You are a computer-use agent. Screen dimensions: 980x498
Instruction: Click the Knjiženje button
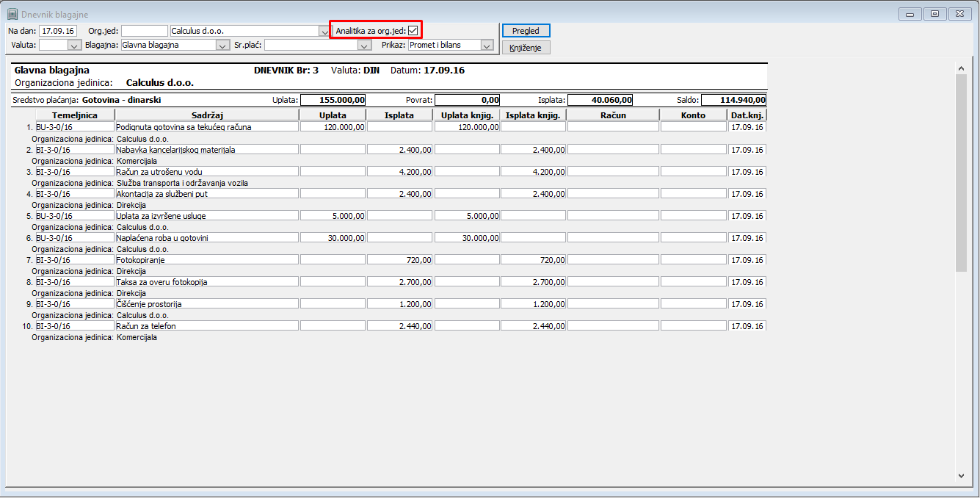526,48
